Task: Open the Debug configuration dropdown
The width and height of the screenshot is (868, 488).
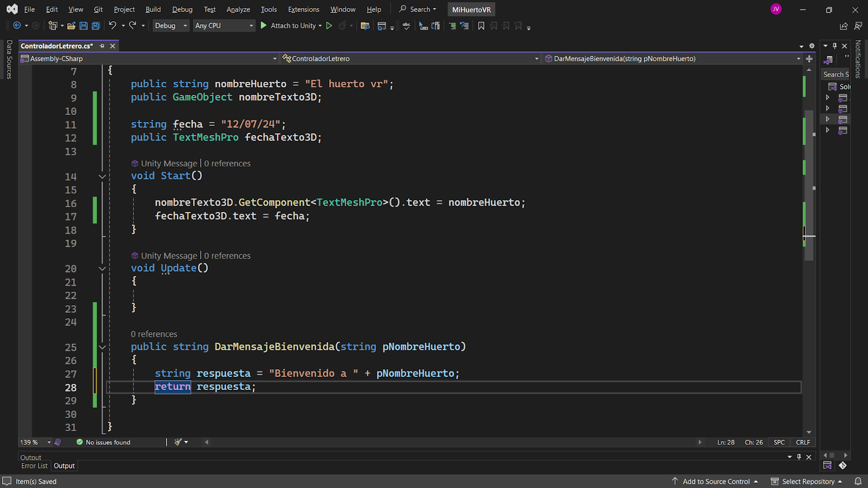Action: tap(170, 25)
